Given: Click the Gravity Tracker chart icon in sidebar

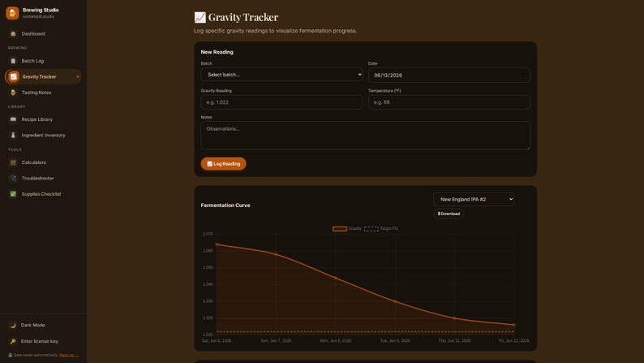Looking at the screenshot, I should point(14,76).
